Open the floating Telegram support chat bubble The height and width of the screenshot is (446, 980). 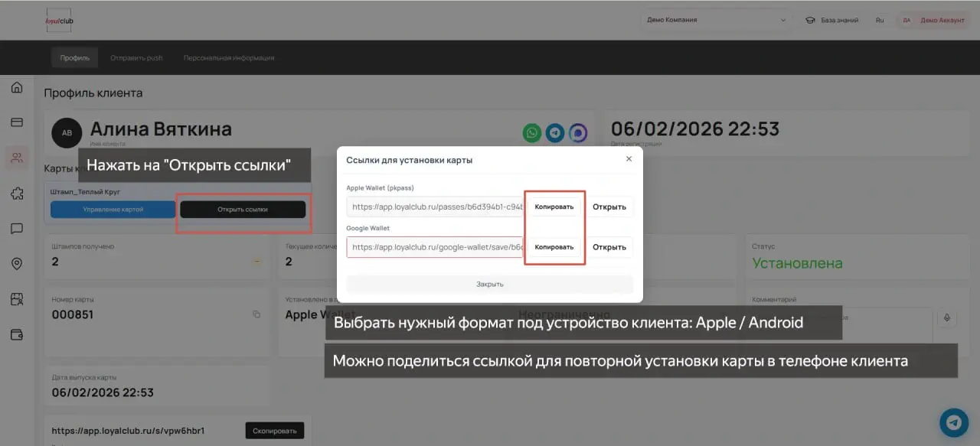pyautogui.click(x=954, y=422)
